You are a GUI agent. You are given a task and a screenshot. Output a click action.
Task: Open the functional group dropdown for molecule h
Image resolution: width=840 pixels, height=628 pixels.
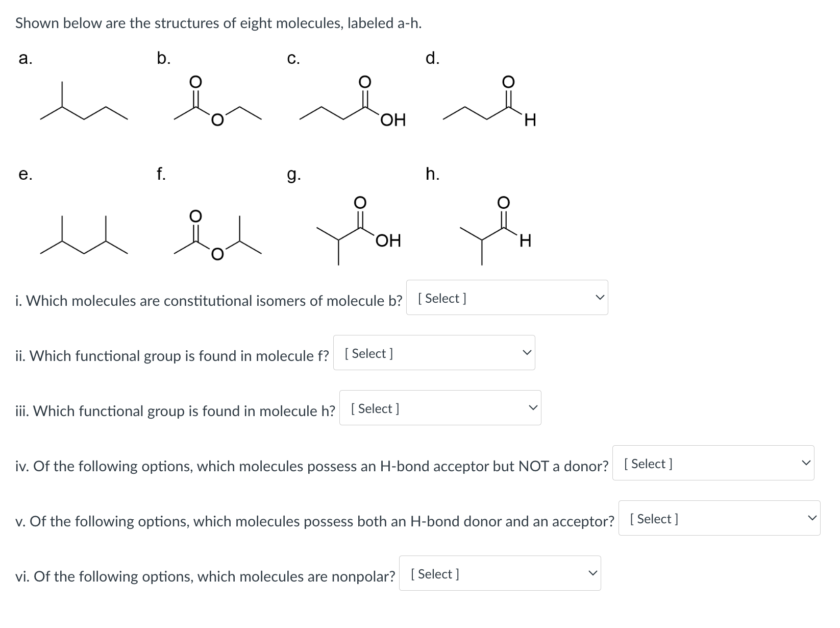click(439, 407)
